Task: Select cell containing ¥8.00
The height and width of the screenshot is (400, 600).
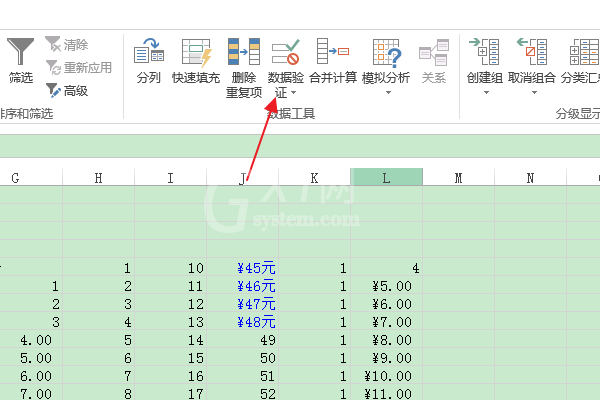Action: pyautogui.click(x=386, y=340)
